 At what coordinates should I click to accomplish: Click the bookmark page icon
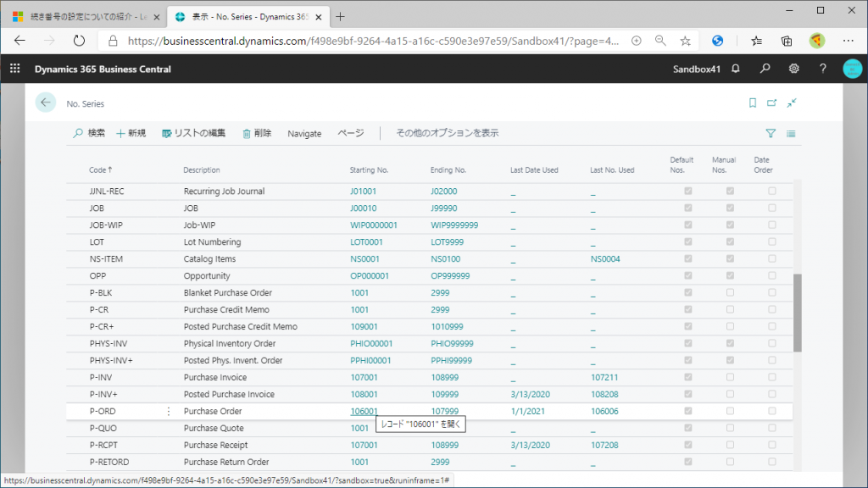point(753,103)
